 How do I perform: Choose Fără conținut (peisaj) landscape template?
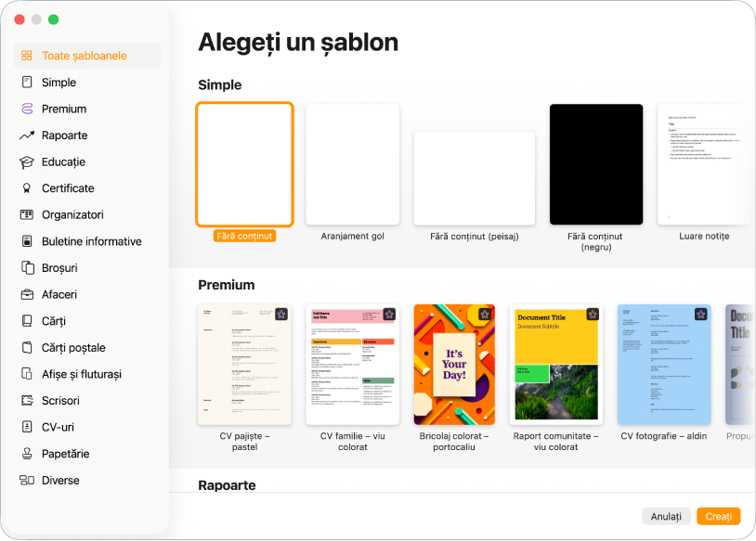(475, 178)
